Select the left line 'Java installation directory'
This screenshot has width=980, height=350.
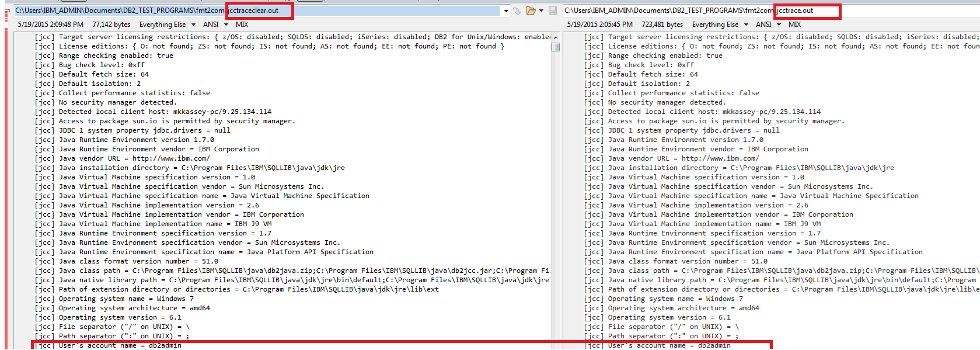coord(190,168)
